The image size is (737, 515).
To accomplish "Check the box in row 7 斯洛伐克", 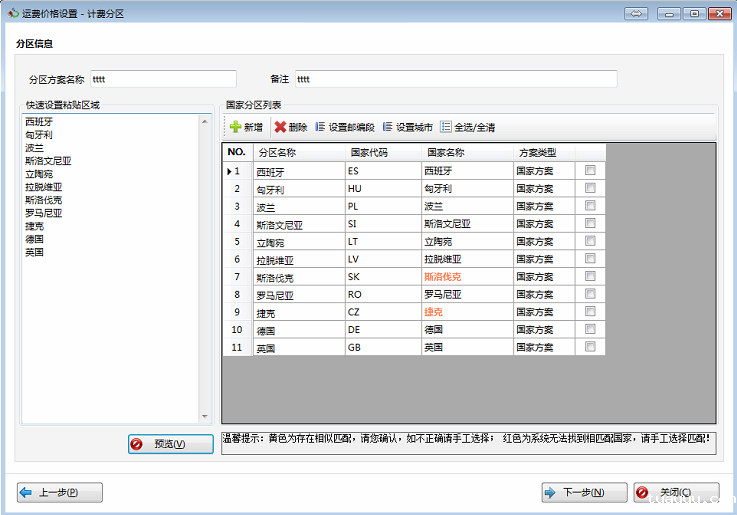I will point(590,276).
